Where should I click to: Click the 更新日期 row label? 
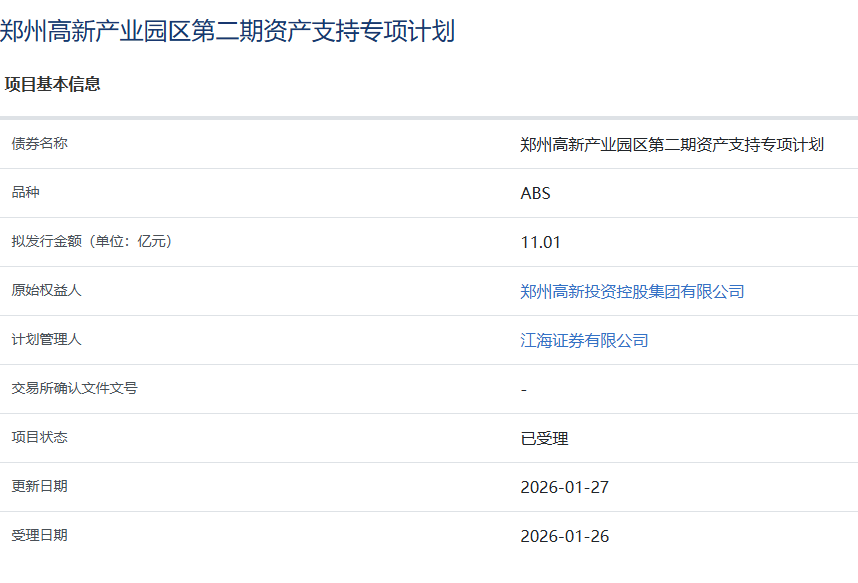pyautogui.click(x=40, y=486)
